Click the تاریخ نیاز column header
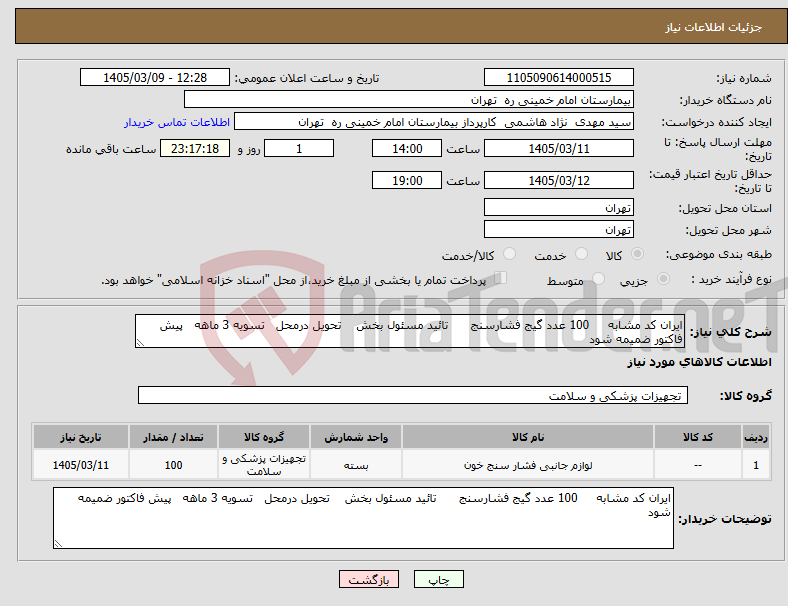This screenshot has width=788, height=606. (x=80, y=437)
